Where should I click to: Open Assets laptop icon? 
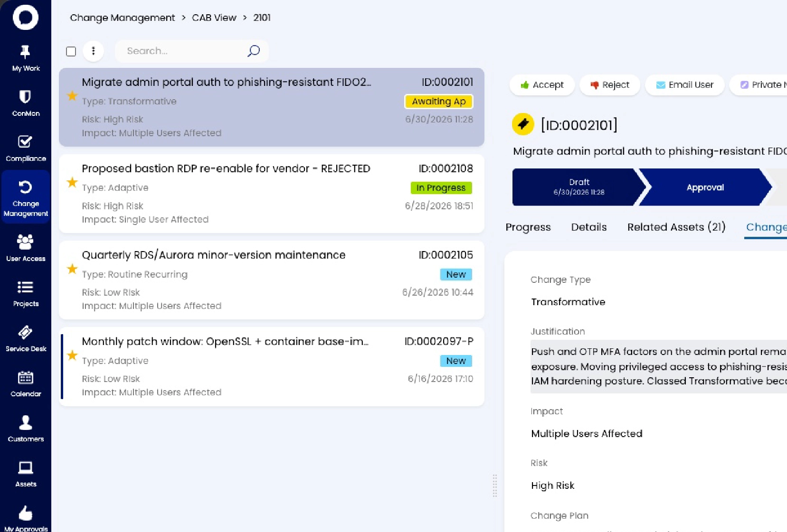[x=25, y=467]
